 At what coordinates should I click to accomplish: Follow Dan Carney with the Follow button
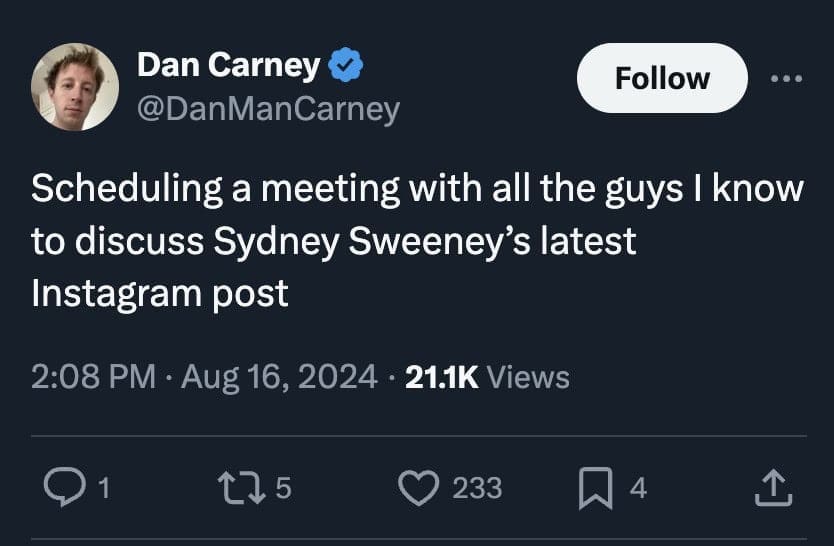click(x=662, y=78)
